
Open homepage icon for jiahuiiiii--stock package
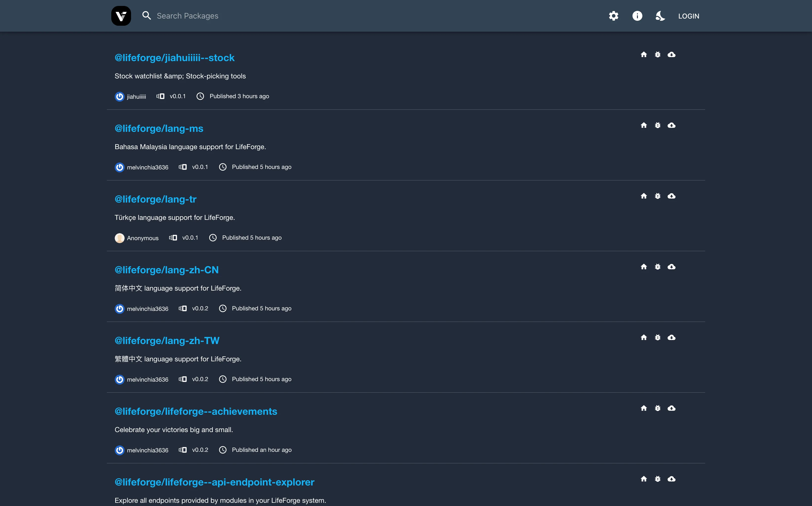644,55
